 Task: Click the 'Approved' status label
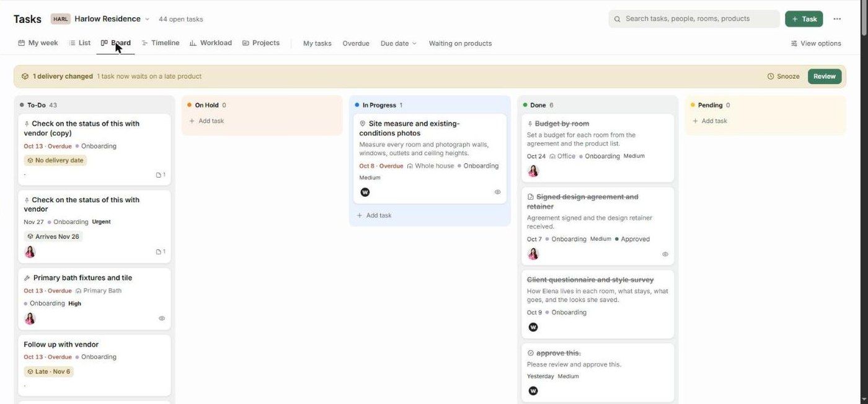pyautogui.click(x=632, y=239)
